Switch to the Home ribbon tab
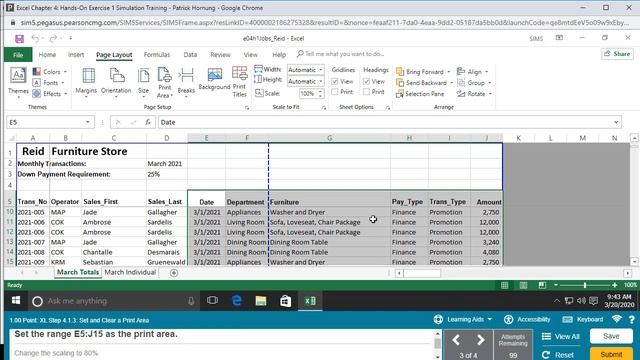Image resolution: width=640 pixels, height=360 pixels. pyautogui.click(x=47, y=55)
